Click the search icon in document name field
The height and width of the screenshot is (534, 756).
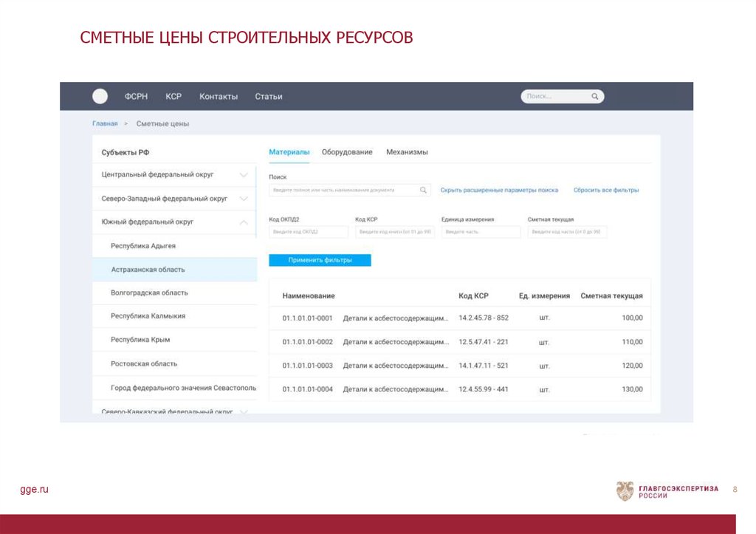[423, 191]
